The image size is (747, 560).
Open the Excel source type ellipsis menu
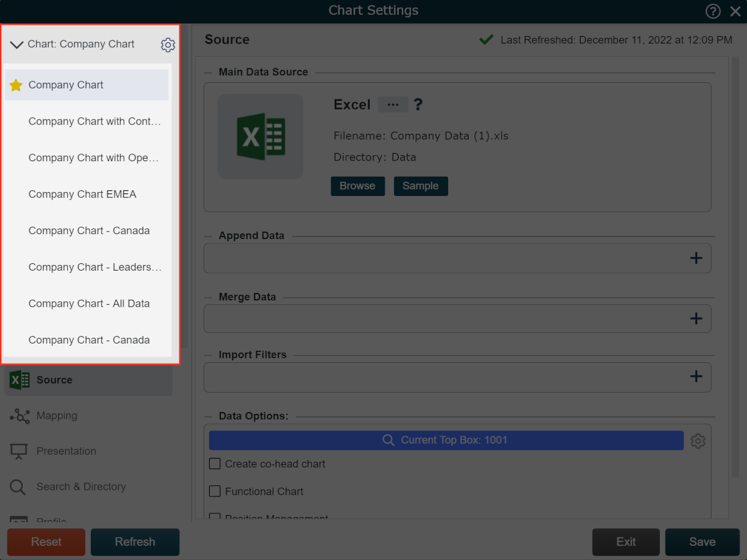click(x=393, y=105)
